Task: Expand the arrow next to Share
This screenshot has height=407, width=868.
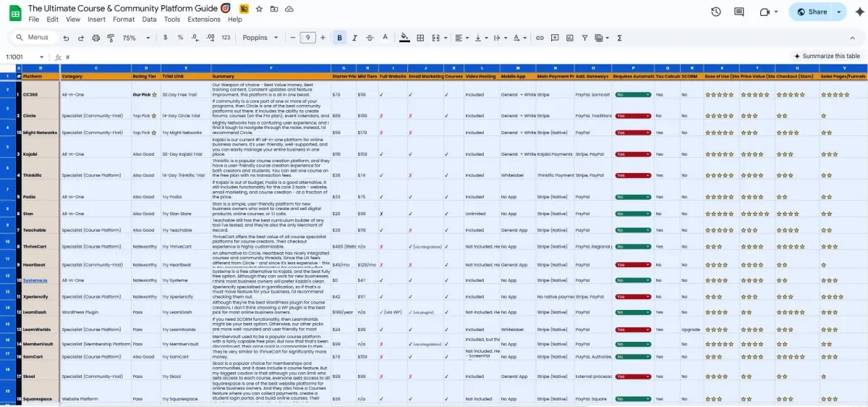Action: click(838, 12)
